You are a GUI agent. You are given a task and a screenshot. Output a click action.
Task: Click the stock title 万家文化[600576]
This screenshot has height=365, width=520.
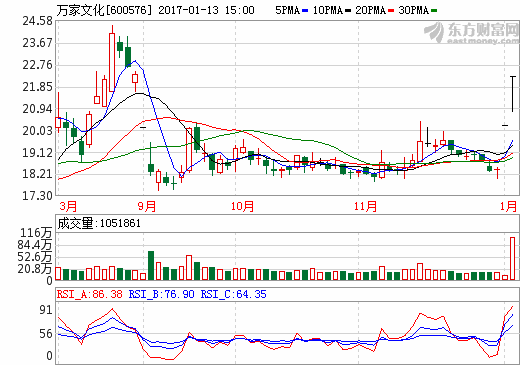[104, 10]
